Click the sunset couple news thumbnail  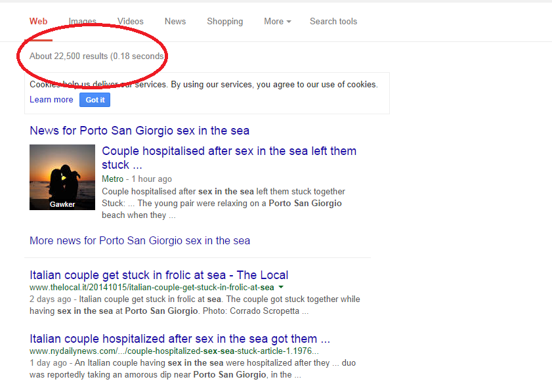[62, 177]
